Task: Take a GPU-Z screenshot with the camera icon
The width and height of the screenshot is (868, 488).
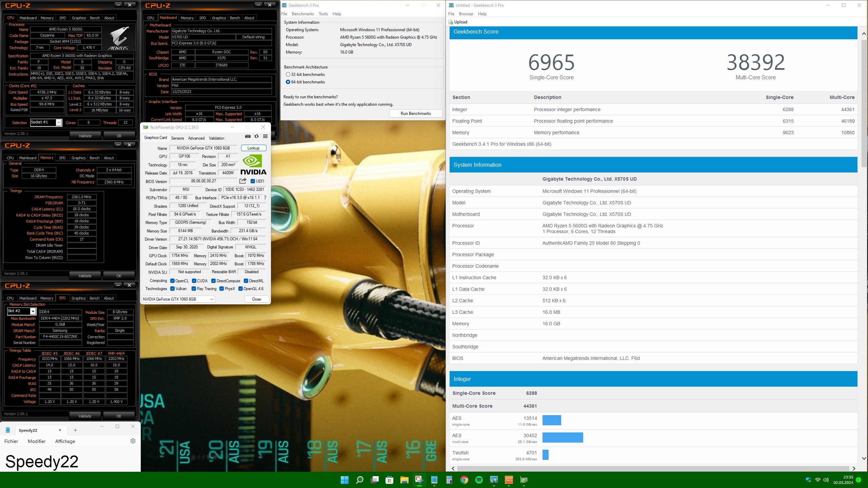Action: click(x=248, y=136)
